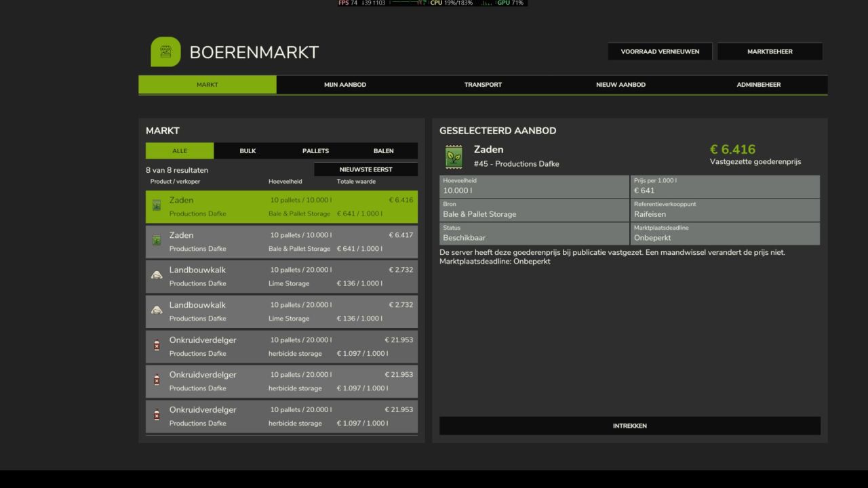Image resolution: width=868 pixels, height=488 pixels.
Task: Click large seed icon in Geselecteerd Aanbod panel
Action: (x=454, y=157)
